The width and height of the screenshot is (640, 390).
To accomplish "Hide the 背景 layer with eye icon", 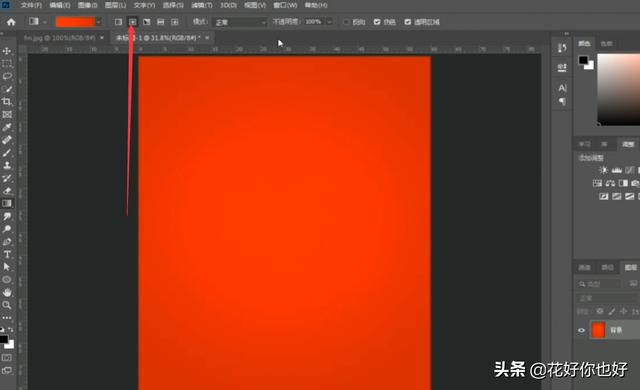I will pos(582,330).
